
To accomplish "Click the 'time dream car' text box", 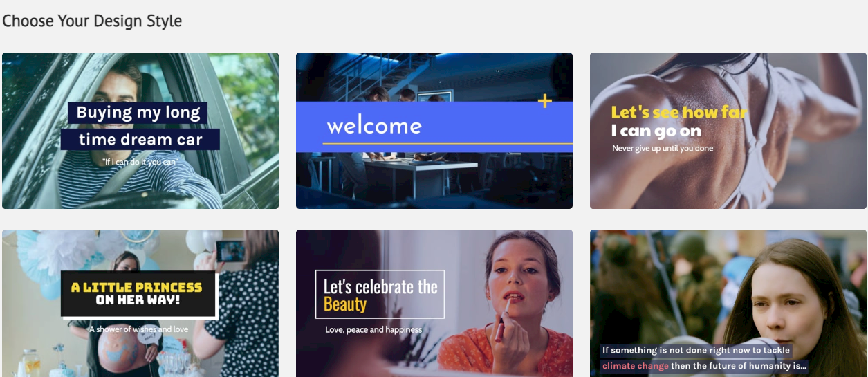I will point(140,139).
